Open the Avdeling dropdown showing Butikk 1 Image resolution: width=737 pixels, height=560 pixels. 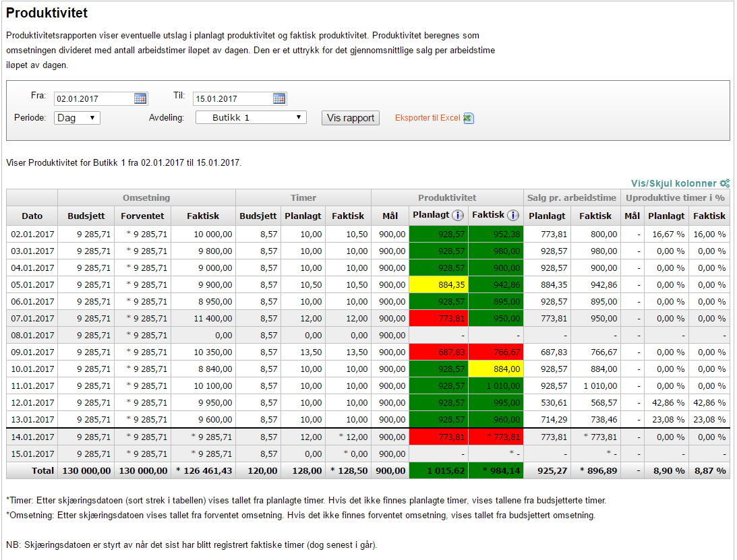[251, 117]
